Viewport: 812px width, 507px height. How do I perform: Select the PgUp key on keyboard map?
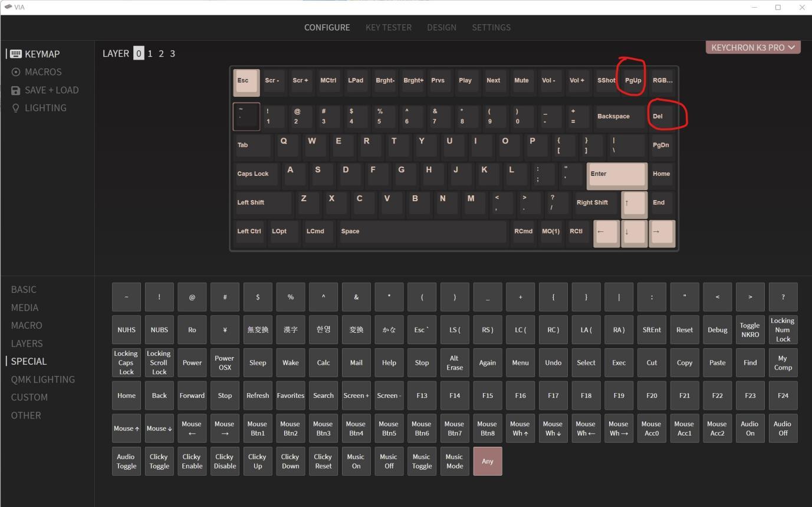[x=633, y=81]
